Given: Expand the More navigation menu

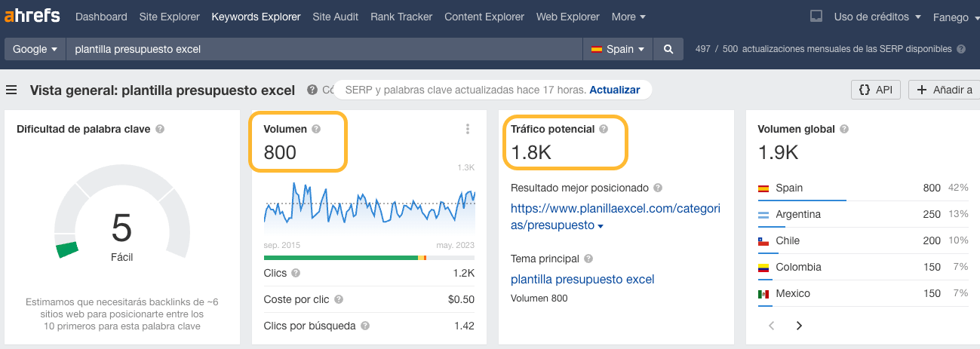Looking at the screenshot, I should tap(628, 17).
